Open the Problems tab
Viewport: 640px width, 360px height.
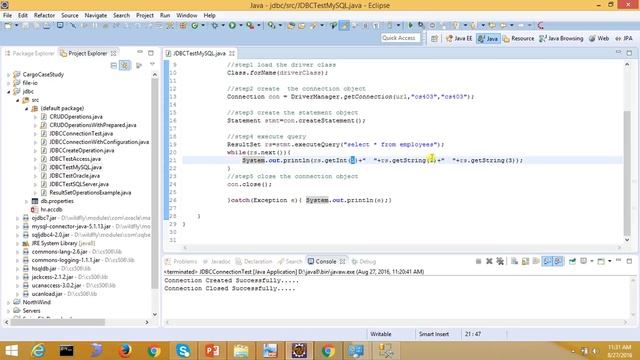click(181, 261)
